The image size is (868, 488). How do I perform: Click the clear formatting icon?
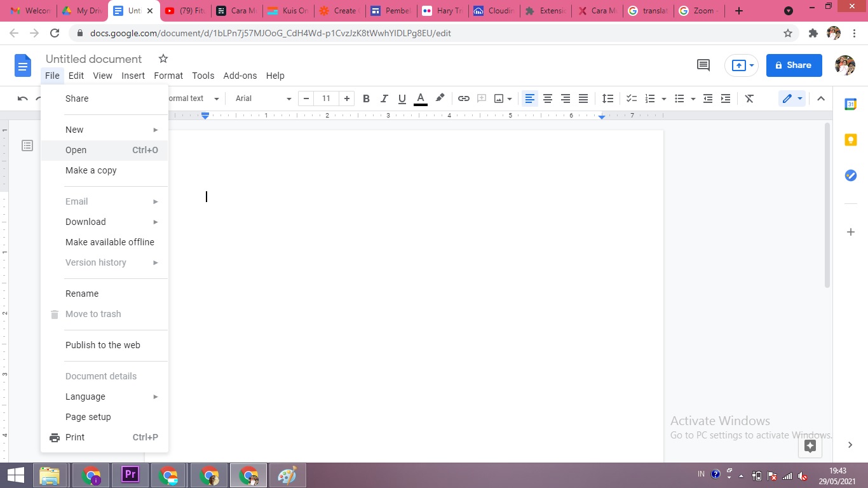tap(749, 98)
